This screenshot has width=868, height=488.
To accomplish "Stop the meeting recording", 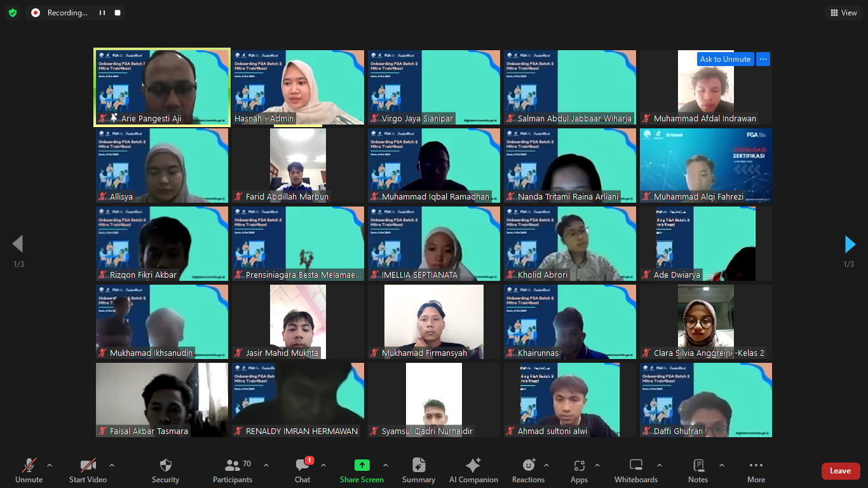I will pyautogui.click(x=118, y=13).
